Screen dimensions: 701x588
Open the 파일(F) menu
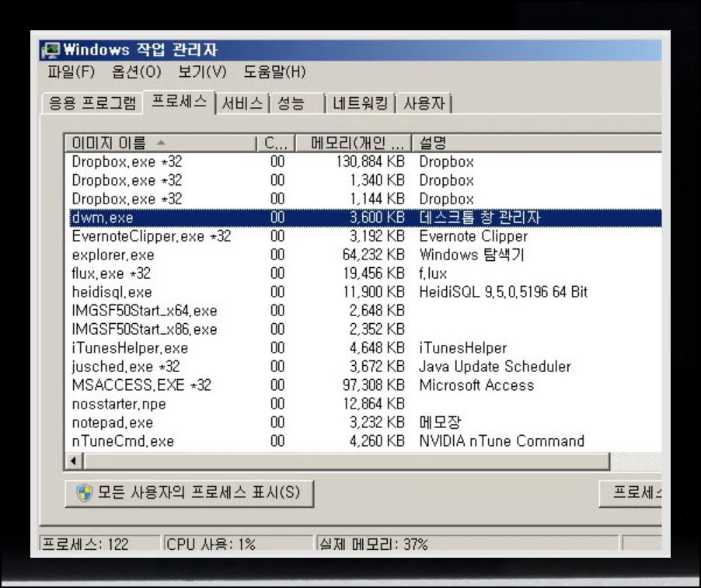[71, 72]
